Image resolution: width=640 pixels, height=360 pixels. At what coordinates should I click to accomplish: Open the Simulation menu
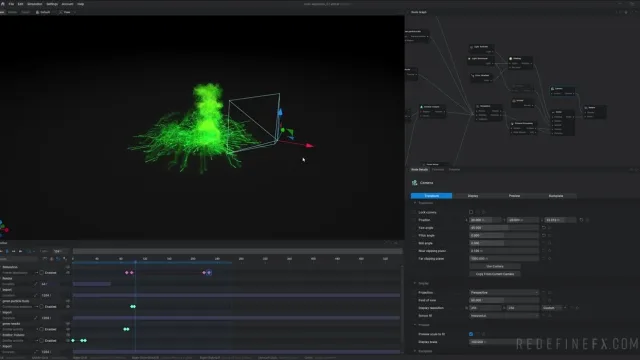pos(35,4)
